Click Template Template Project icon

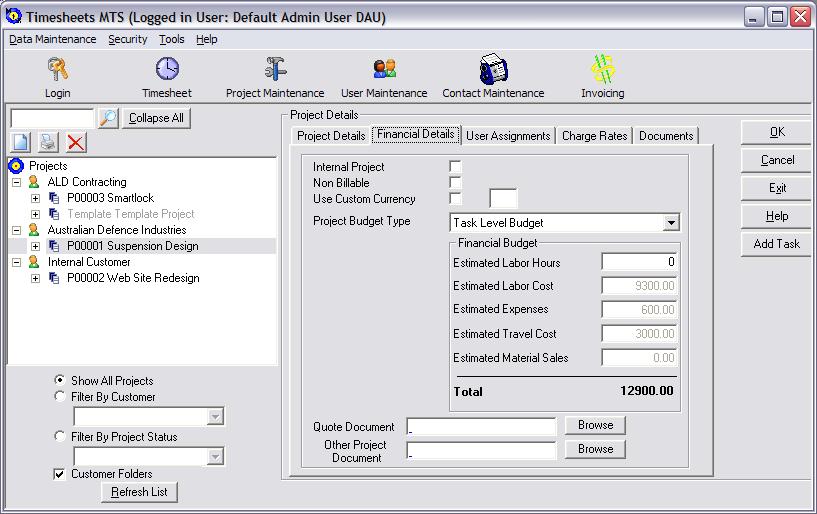pos(54,214)
